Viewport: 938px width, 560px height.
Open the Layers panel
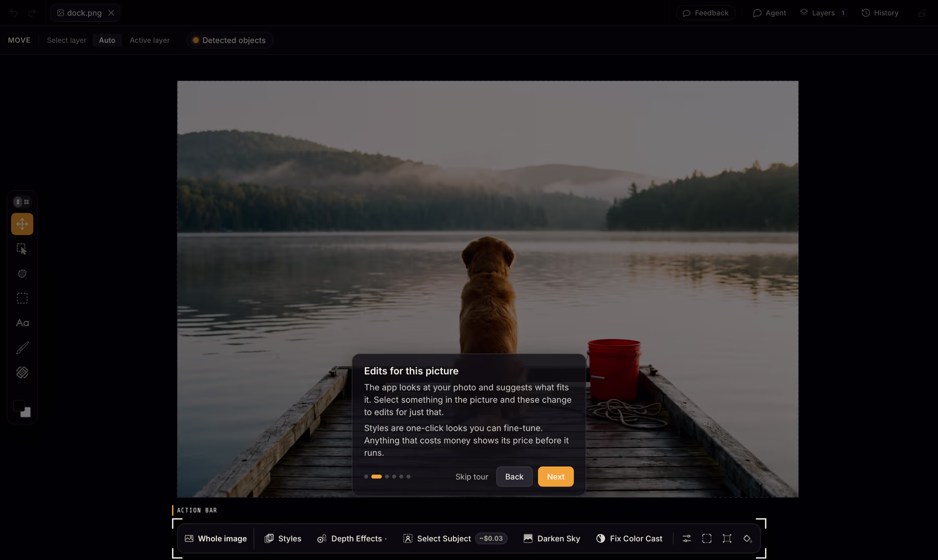tap(823, 13)
